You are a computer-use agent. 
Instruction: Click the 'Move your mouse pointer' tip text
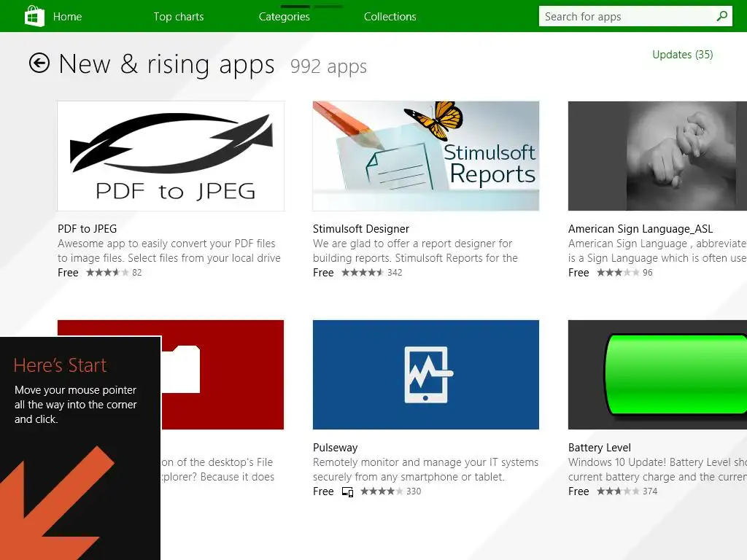click(x=76, y=404)
